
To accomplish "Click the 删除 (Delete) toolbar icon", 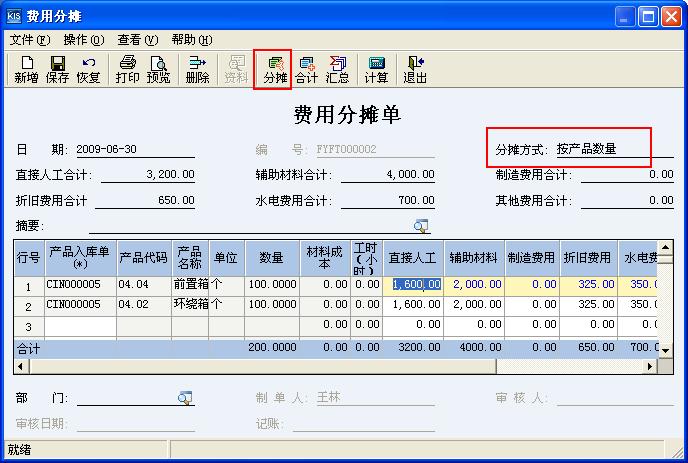I will tap(197, 70).
